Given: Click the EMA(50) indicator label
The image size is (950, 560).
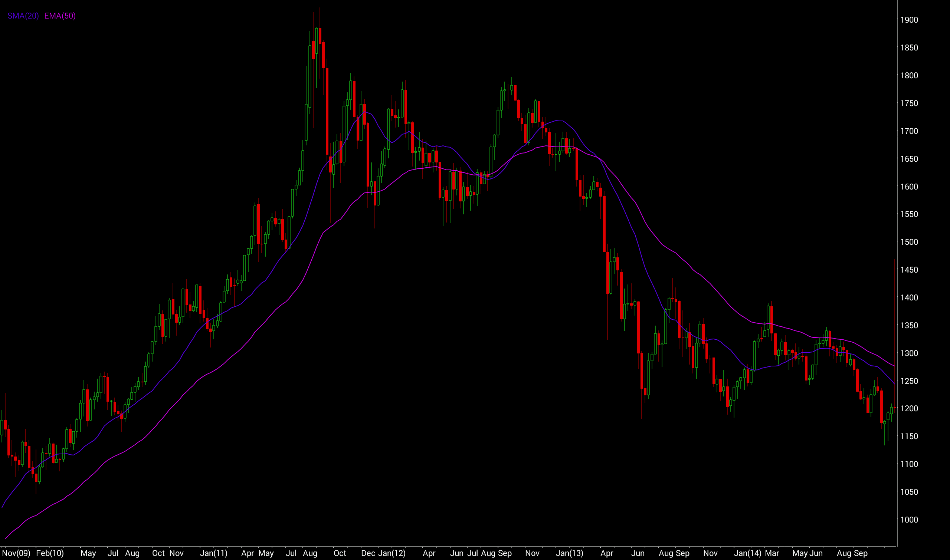Looking at the screenshot, I should click(60, 16).
